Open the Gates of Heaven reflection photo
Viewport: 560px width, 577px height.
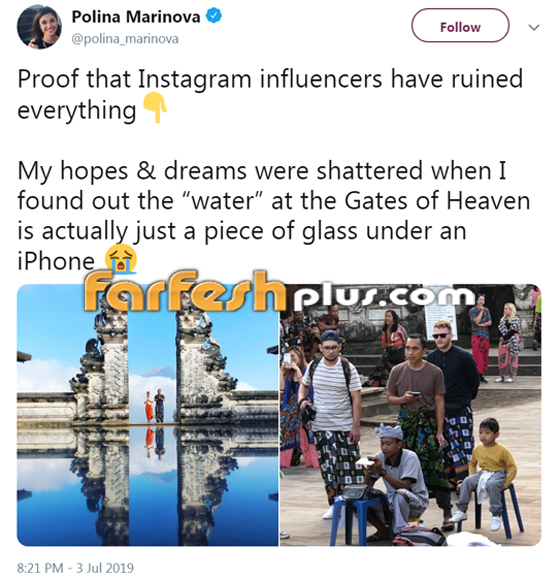(x=148, y=415)
